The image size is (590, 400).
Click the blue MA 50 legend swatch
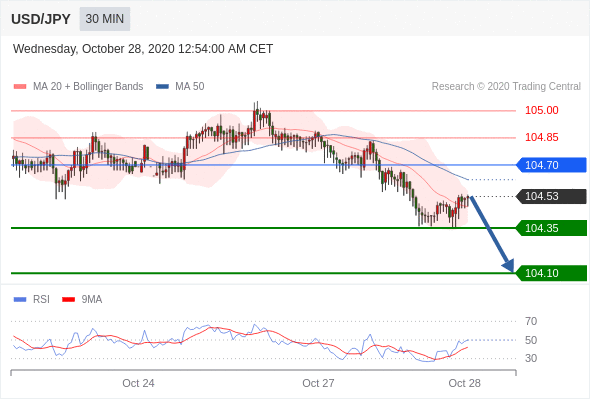pyautogui.click(x=162, y=87)
